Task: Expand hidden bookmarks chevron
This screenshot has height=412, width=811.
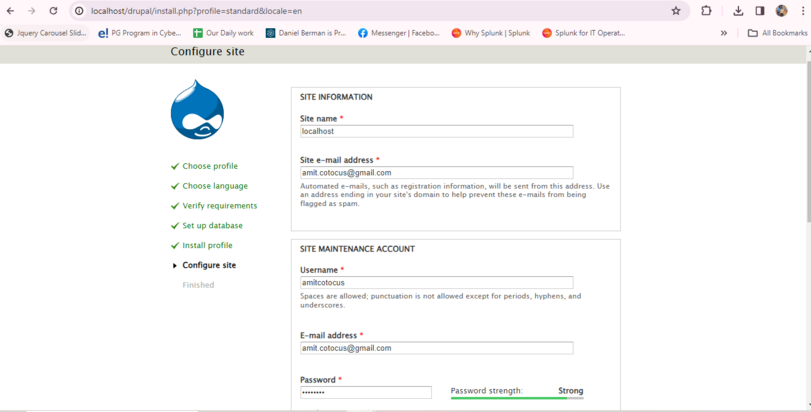Action: tap(724, 33)
